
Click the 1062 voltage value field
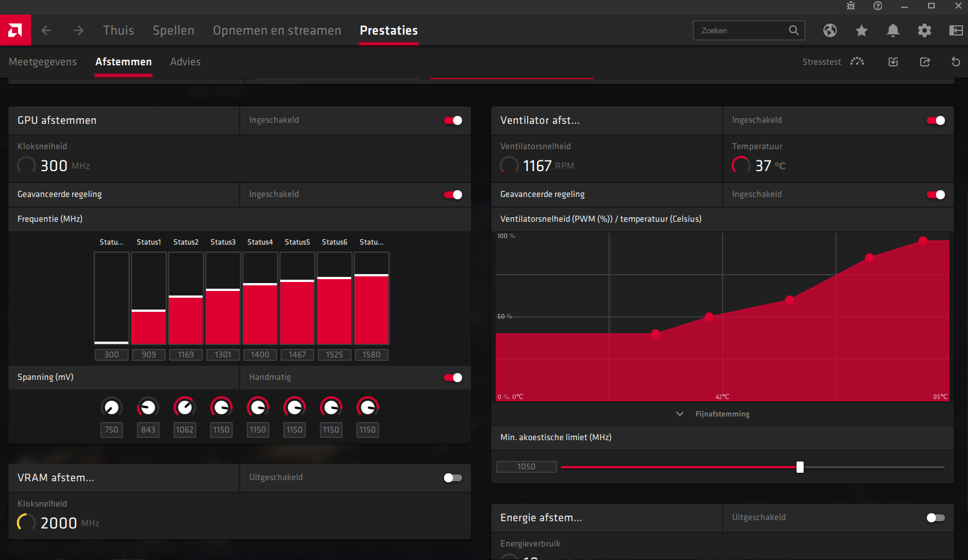(185, 430)
